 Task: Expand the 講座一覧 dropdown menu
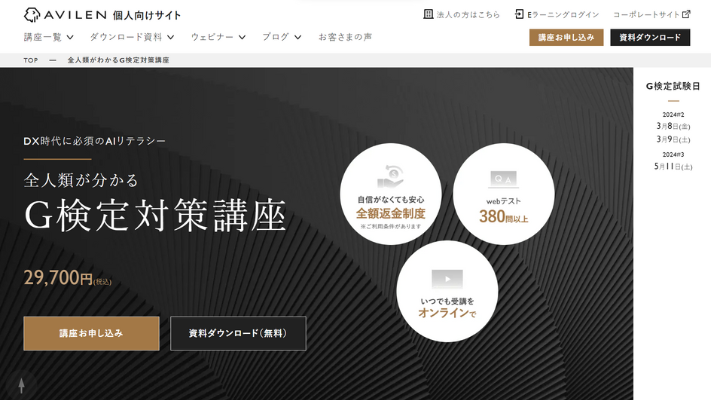48,37
